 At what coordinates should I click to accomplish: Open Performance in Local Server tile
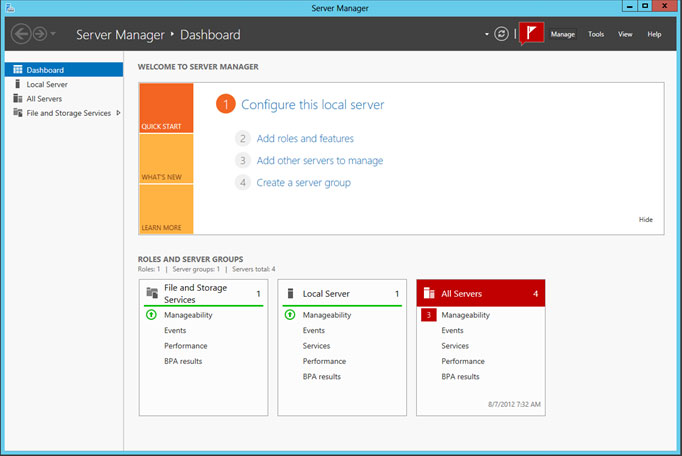(324, 361)
